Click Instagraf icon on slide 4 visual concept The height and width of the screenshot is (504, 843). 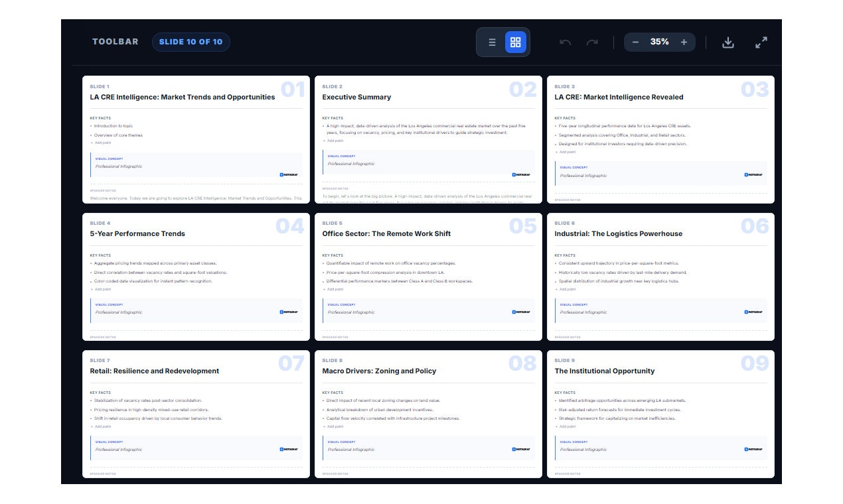point(289,312)
